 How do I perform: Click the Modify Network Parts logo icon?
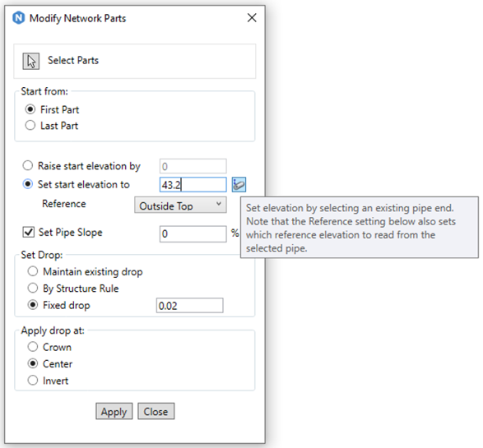click(18, 18)
